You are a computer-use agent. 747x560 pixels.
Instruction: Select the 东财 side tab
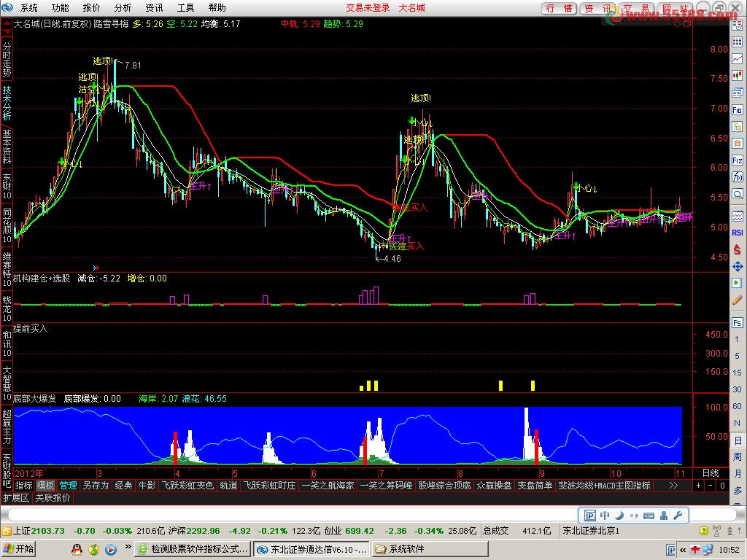coord(7,186)
